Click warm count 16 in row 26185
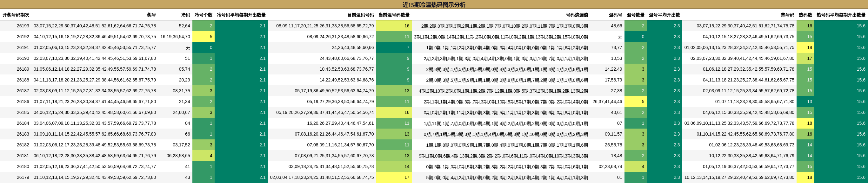The height and width of the screenshot is (183, 868). click(394, 112)
